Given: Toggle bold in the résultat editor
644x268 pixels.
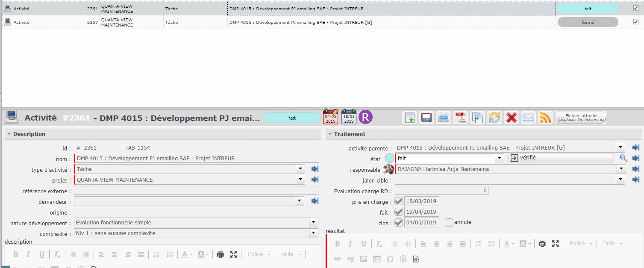Looking at the screenshot, I should (337, 244).
